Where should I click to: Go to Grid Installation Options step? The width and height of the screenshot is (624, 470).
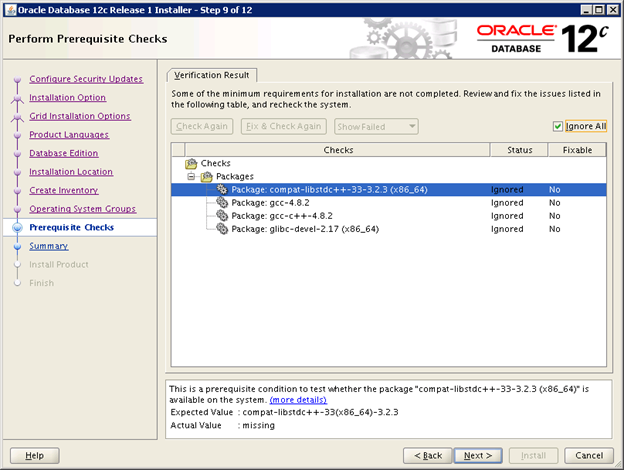pos(80,116)
